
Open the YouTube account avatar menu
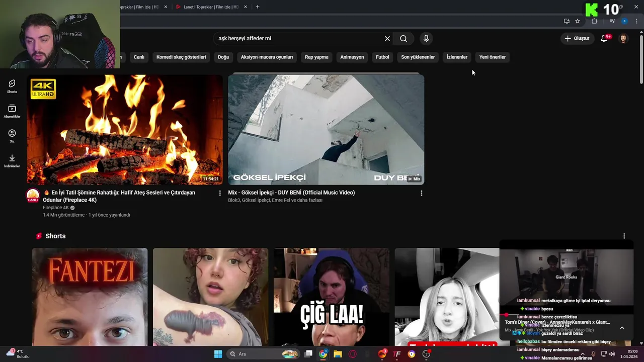click(623, 38)
